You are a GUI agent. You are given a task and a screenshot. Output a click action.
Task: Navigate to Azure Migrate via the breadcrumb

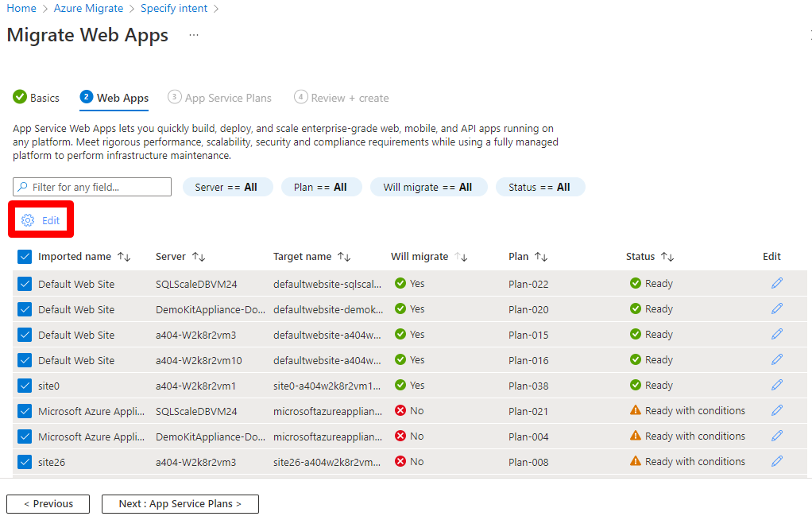pyautogui.click(x=88, y=8)
